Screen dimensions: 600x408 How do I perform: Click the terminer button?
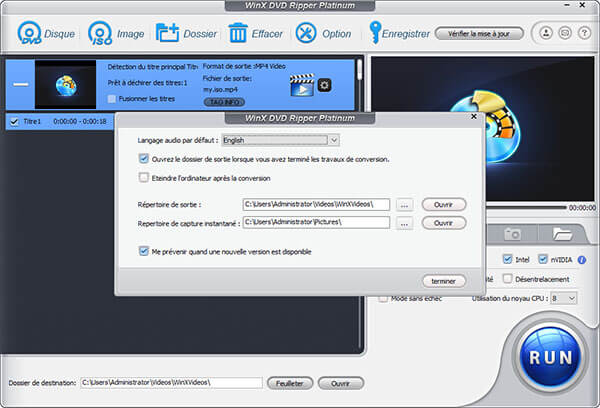pyautogui.click(x=444, y=280)
